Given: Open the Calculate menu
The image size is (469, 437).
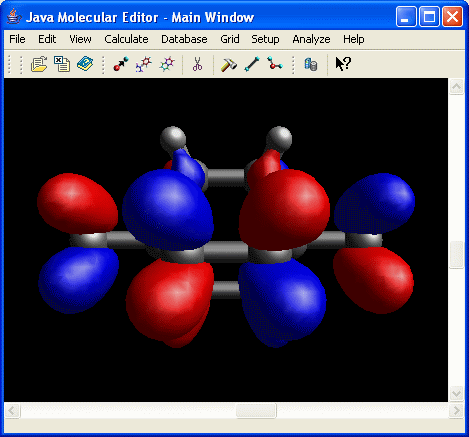Looking at the screenshot, I should tap(126, 39).
